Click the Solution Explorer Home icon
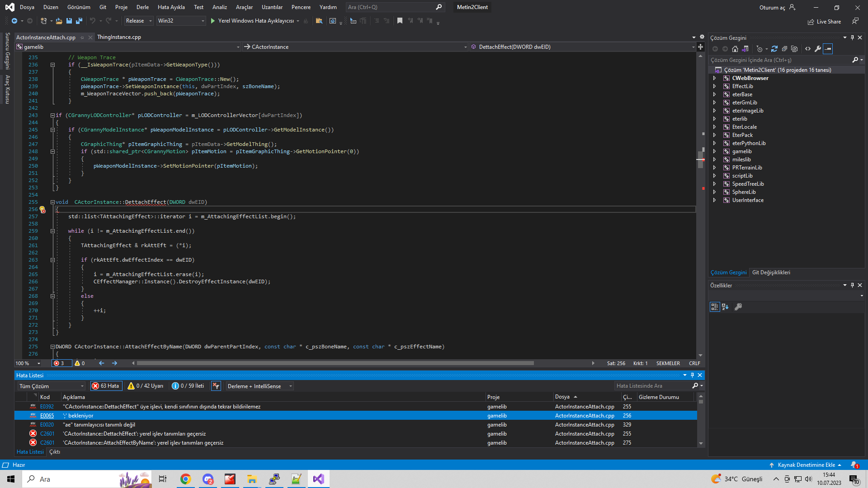The height and width of the screenshot is (488, 868). coord(735,49)
